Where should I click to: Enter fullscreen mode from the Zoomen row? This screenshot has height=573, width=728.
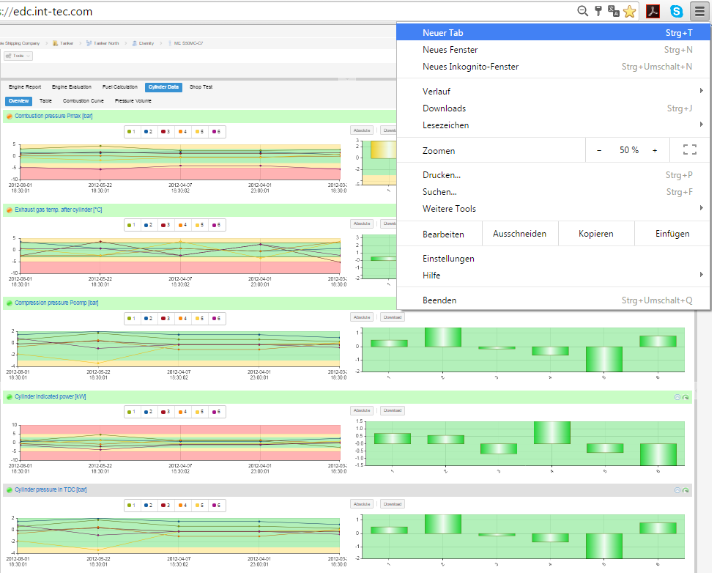click(689, 150)
